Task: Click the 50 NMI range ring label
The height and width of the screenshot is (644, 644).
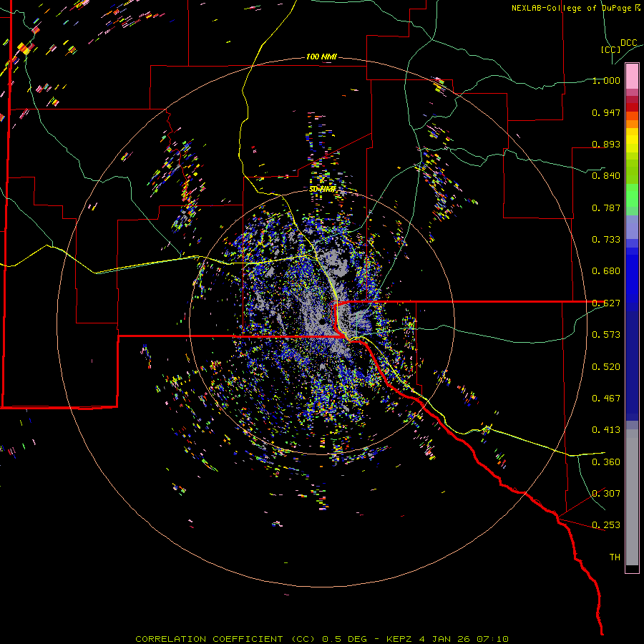Action: pos(323,190)
